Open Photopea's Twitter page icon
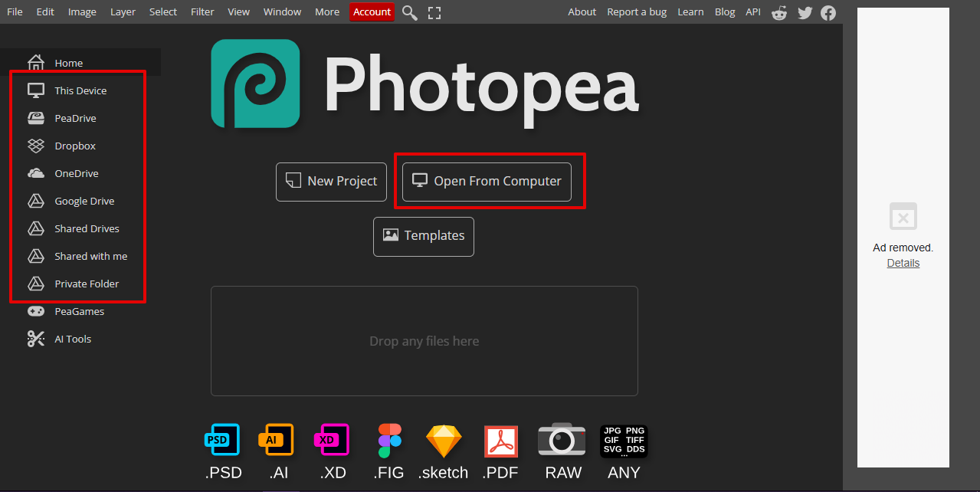 (805, 12)
